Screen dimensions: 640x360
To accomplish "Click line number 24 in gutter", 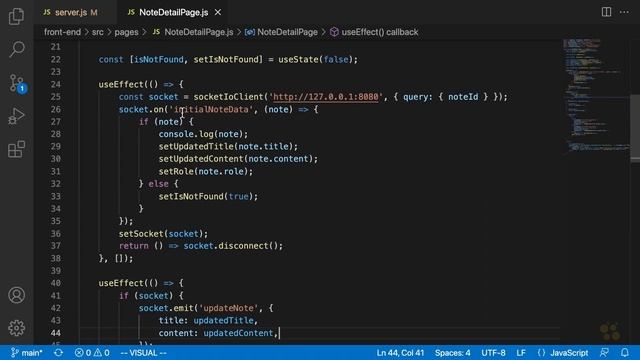I will tap(56, 84).
